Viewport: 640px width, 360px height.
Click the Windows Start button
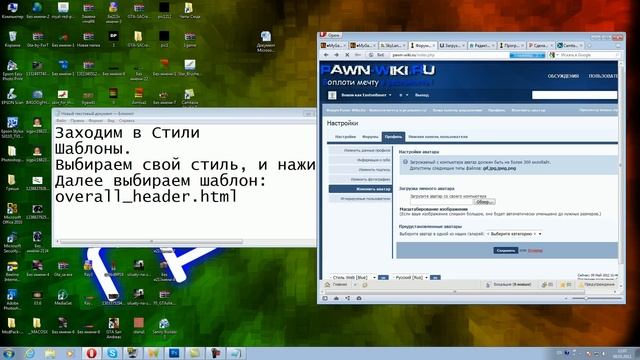(x=9, y=353)
